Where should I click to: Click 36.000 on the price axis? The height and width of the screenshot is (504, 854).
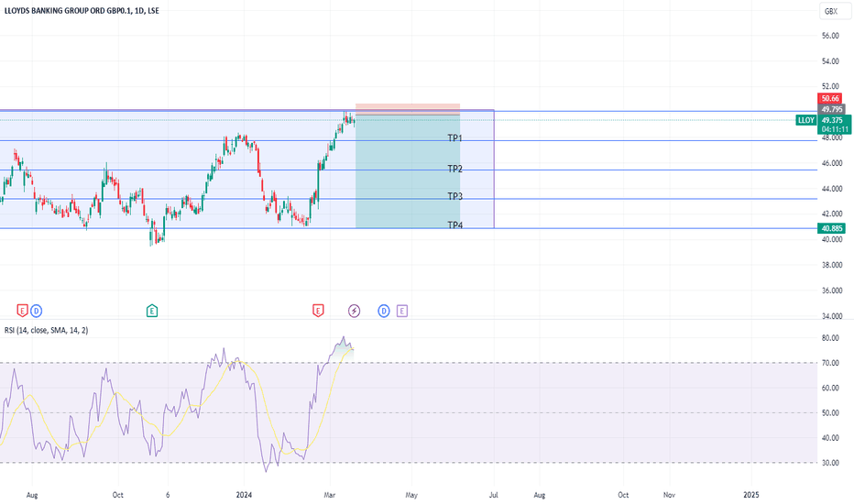(832, 290)
